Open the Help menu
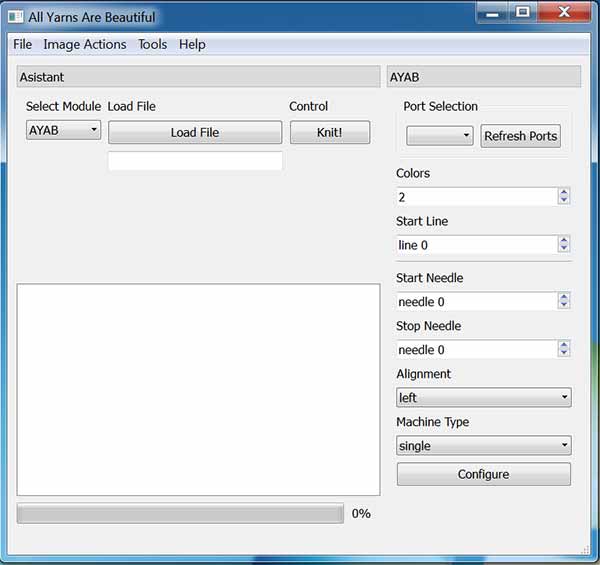 click(x=192, y=44)
